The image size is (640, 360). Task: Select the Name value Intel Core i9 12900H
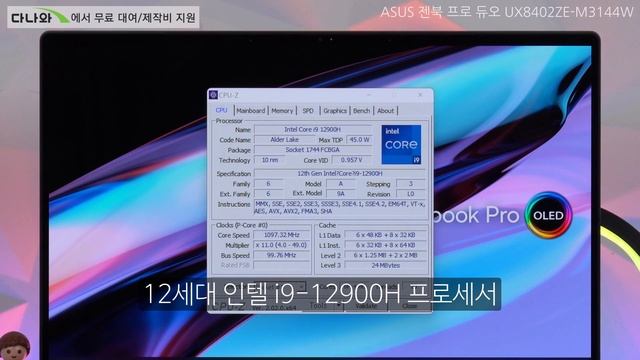pyautogui.click(x=313, y=129)
